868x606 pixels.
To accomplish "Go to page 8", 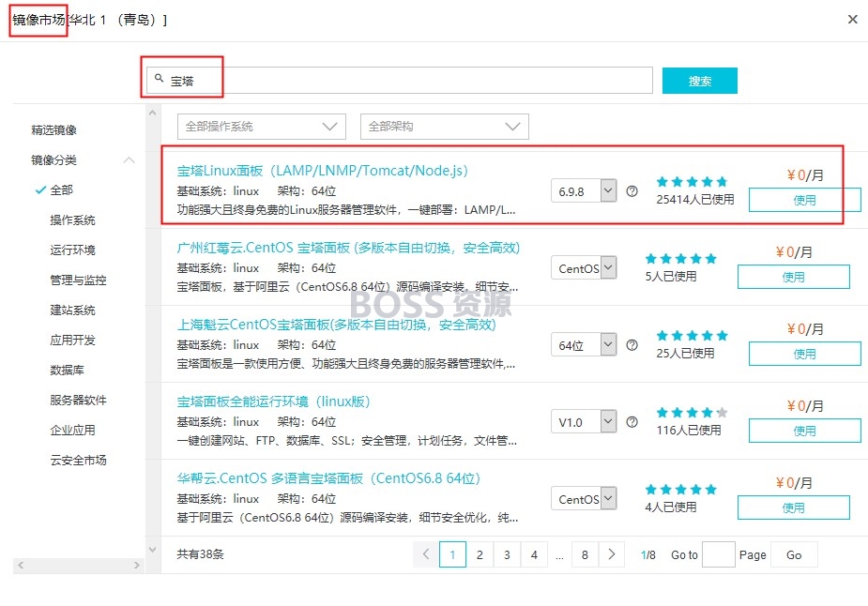I will 585,554.
